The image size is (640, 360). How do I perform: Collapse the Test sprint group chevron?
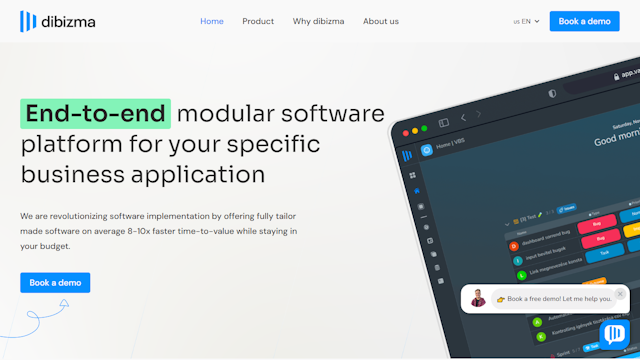507,224
